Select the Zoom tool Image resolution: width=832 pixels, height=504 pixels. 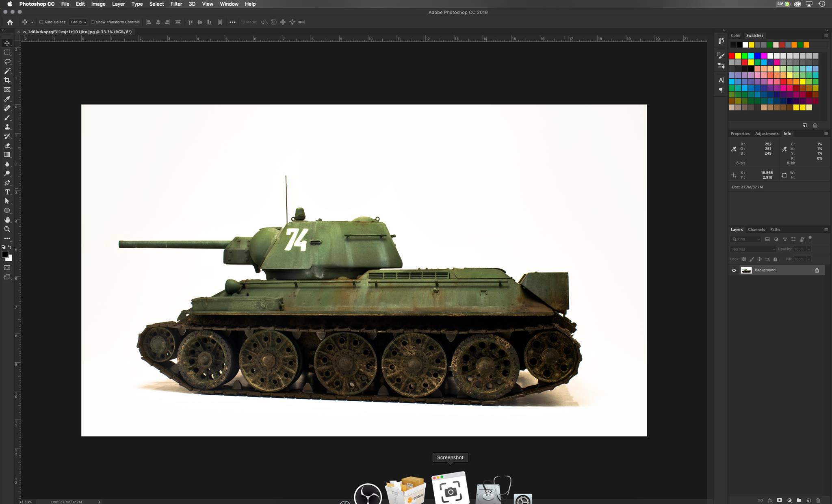tap(7, 229)
